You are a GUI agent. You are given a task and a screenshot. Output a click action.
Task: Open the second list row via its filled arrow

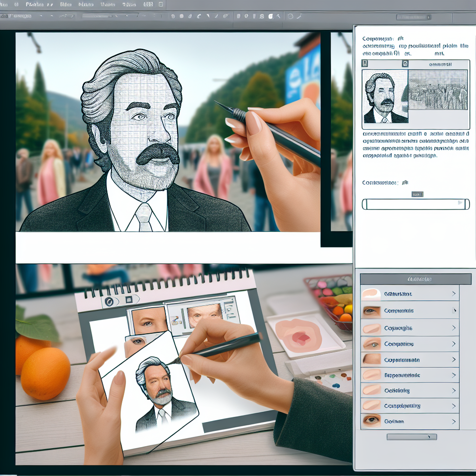tap(454, 311)
